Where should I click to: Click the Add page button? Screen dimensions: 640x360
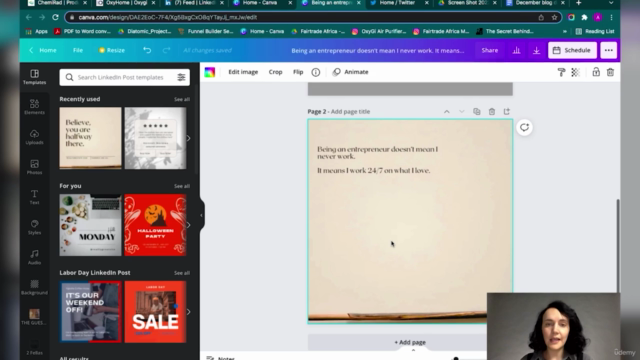pos(410,342)
